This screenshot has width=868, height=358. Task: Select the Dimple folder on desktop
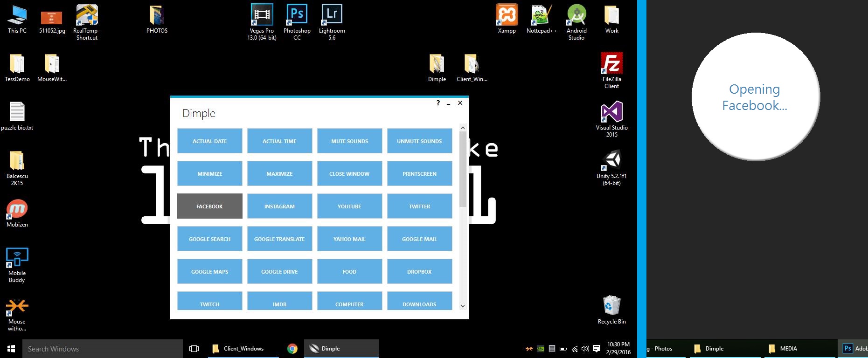437,68
